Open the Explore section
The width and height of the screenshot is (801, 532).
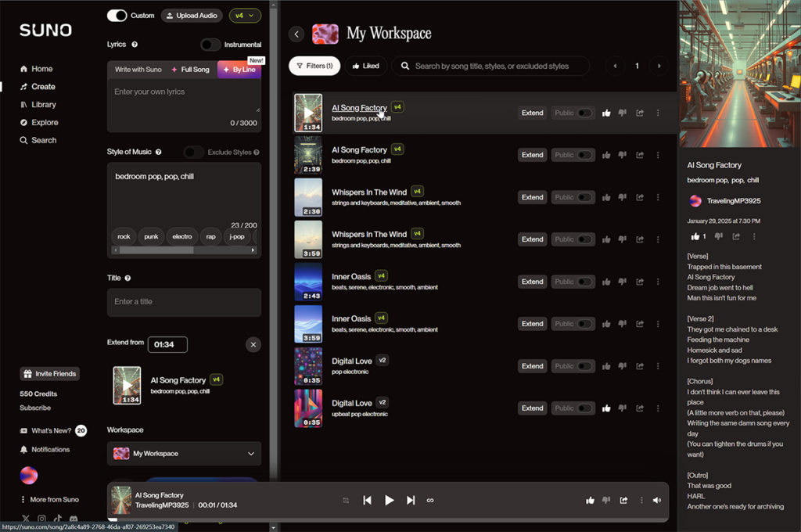[x=39, y=122]
